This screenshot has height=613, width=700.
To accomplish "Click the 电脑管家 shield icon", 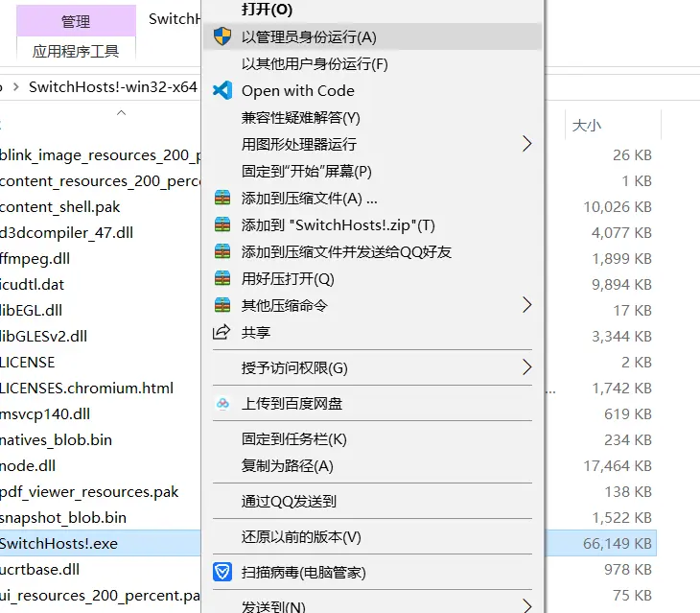I will click(222, 572).
